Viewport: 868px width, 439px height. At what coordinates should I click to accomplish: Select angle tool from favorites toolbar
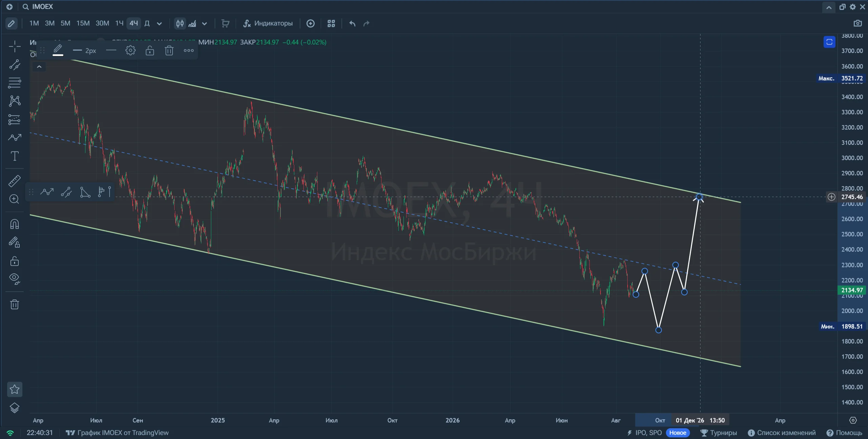[x=85, y=192]
